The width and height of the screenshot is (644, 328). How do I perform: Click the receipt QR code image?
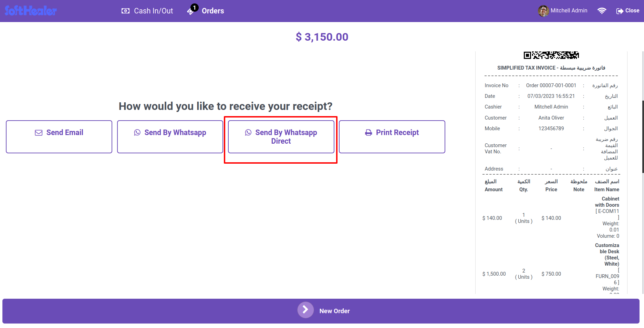551,55
